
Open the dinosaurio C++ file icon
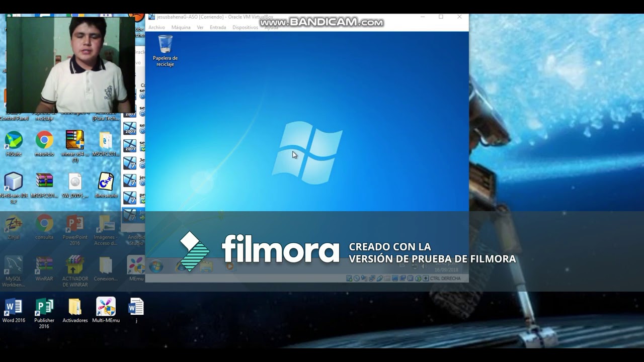click(x=106, y=182)
